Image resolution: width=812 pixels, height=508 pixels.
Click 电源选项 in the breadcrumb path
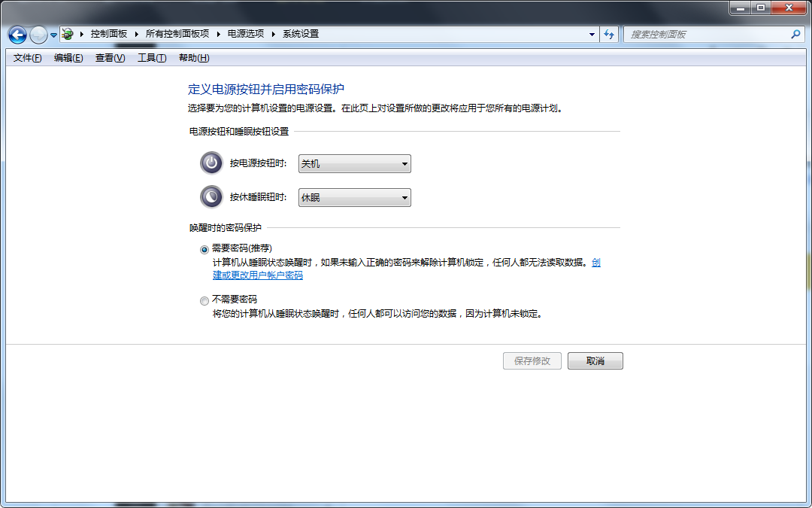(246, 34)
